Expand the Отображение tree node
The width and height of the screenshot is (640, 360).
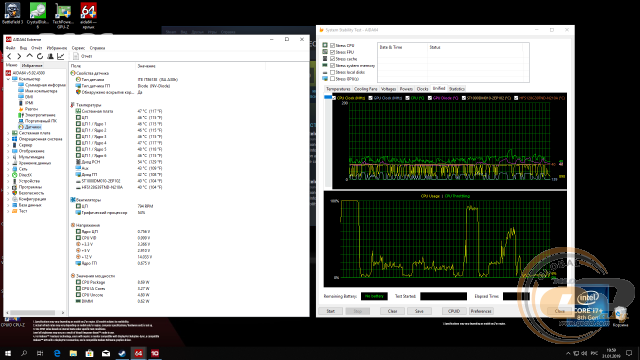coord(8,151)
